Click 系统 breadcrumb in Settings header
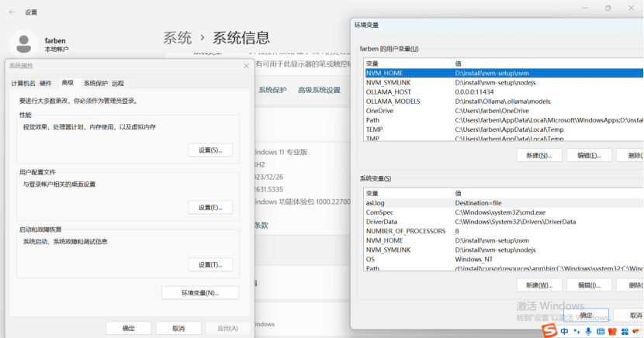This screenshot has width=644, height=338. (178, 38)
